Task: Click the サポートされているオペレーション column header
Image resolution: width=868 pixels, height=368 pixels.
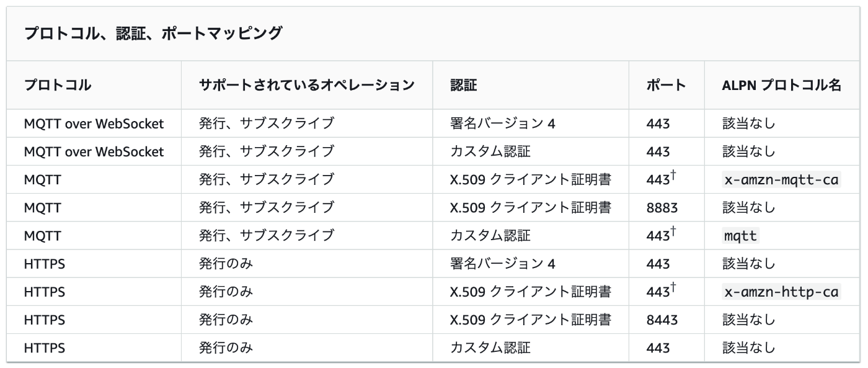Action: click(306, 86)
